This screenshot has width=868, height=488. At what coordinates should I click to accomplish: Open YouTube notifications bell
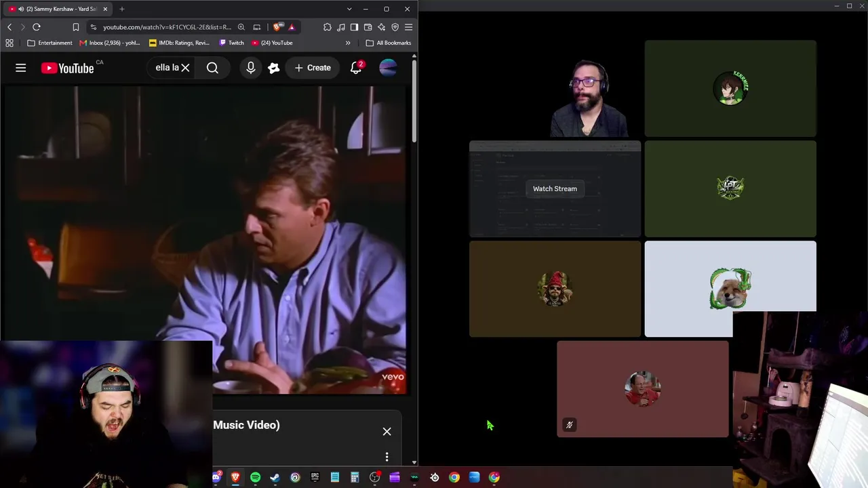point(356,68)
